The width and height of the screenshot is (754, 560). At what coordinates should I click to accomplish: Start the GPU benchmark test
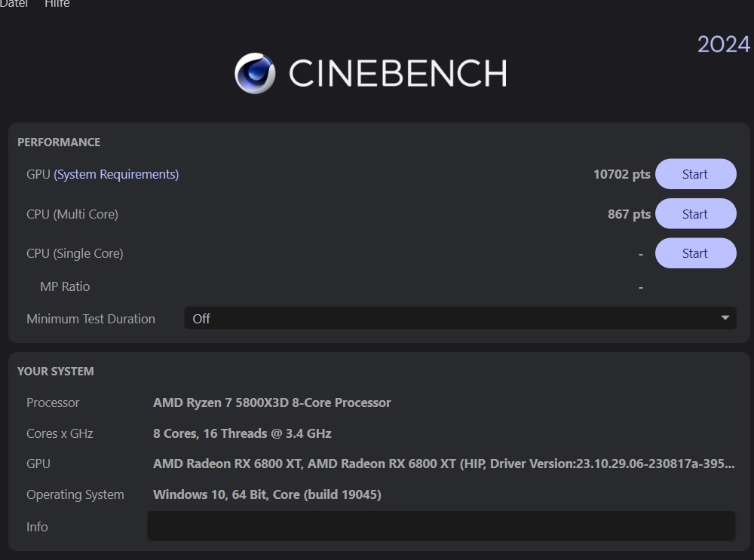coord(695,174)
